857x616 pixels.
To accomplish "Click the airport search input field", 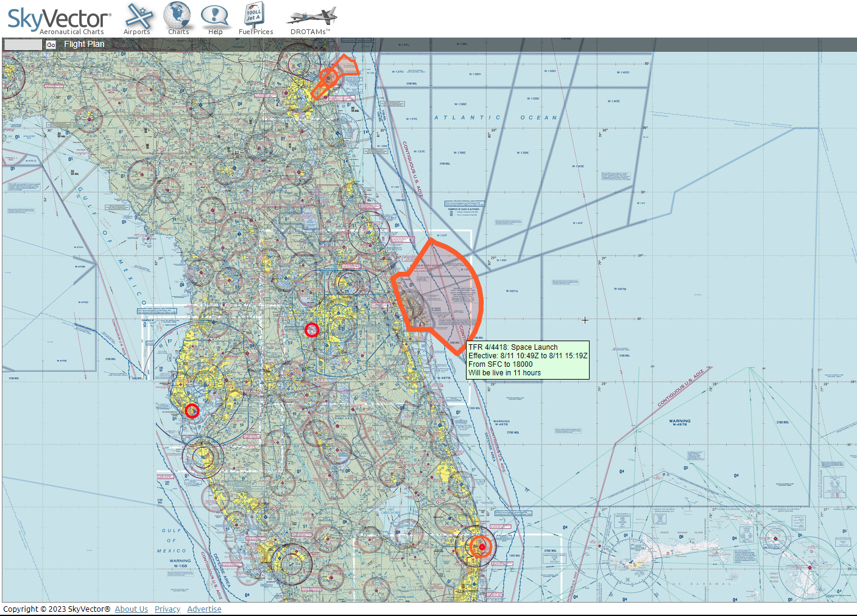I will coord(23,44).
